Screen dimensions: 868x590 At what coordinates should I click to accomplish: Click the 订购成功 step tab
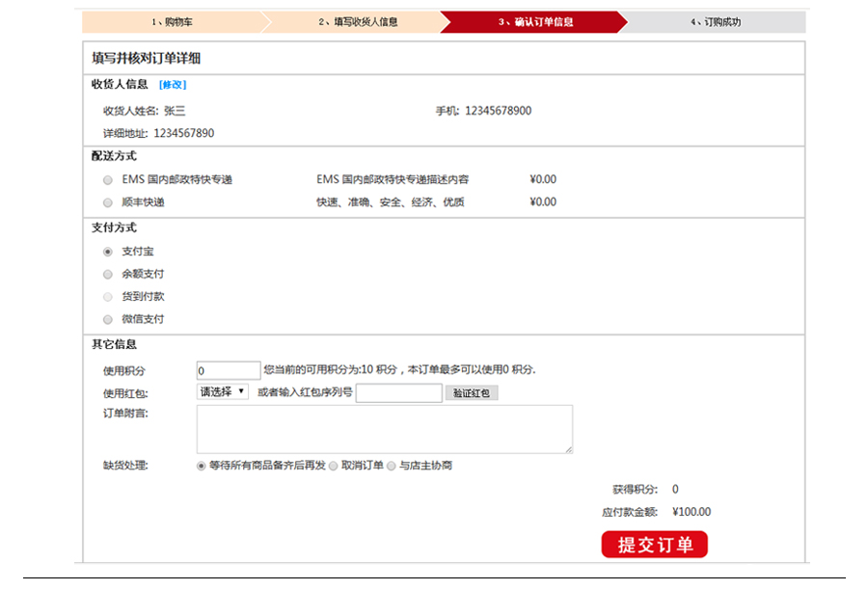click(716, 22)
